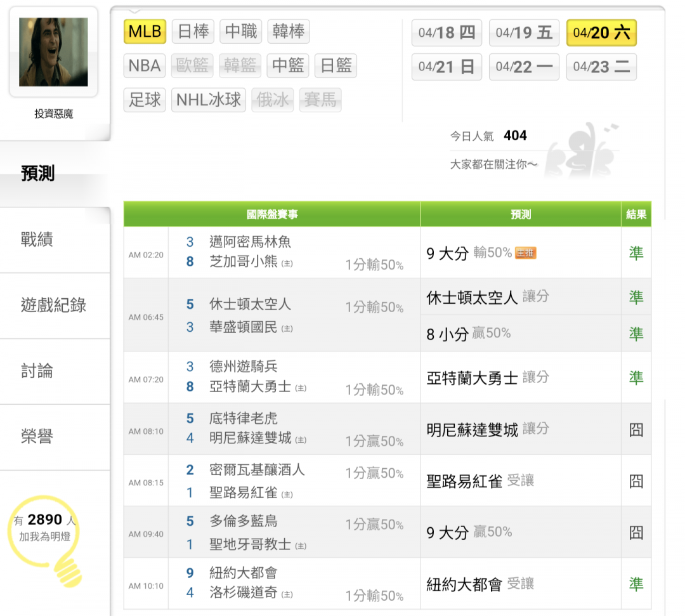Open the 遊戲紀錄 sidebar section
The image size is (685, 616).
55,305
